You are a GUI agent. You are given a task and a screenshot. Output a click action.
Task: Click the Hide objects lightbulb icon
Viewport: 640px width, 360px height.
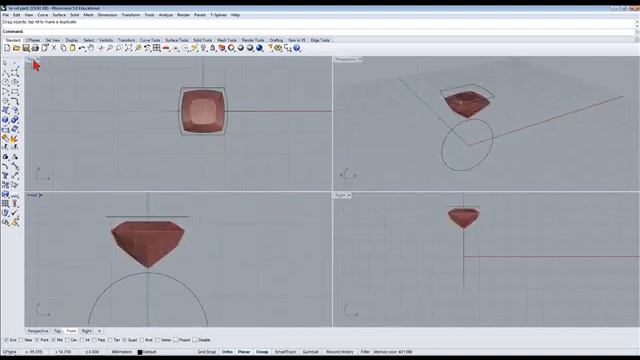(x=203, y=48)
